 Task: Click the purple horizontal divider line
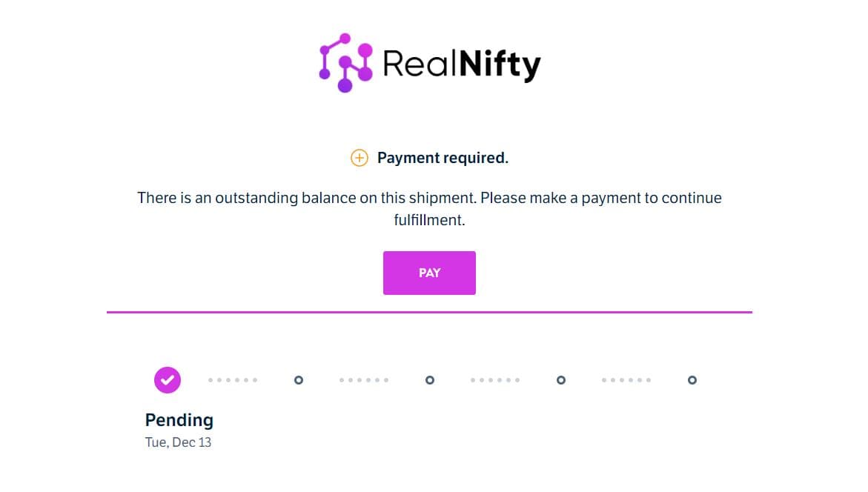pos(430,312)
